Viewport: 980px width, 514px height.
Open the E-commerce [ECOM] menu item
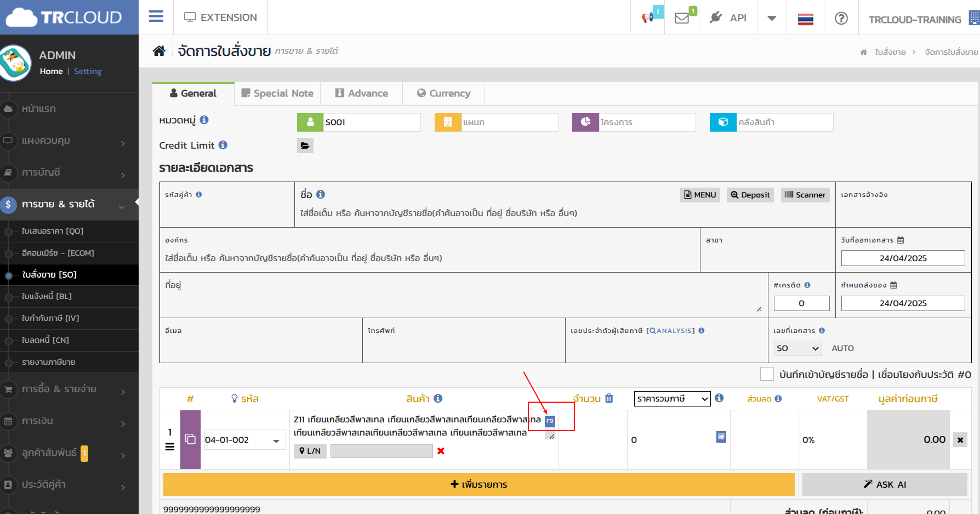58,253
